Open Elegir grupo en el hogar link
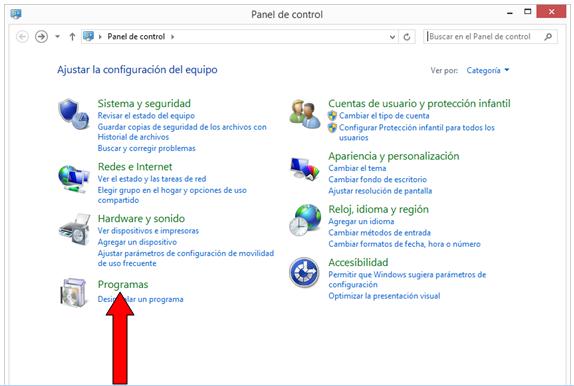Screen dimensions: 574x386 (x=172, y=195)
